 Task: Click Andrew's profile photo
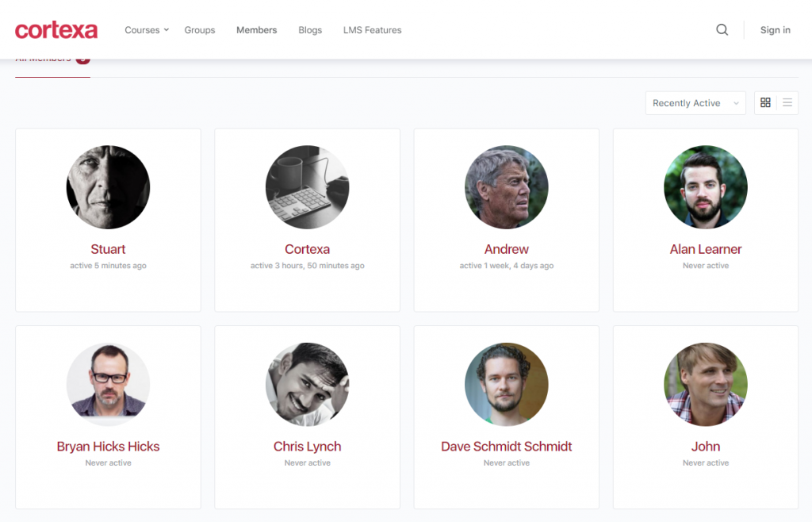click(506, 187)
